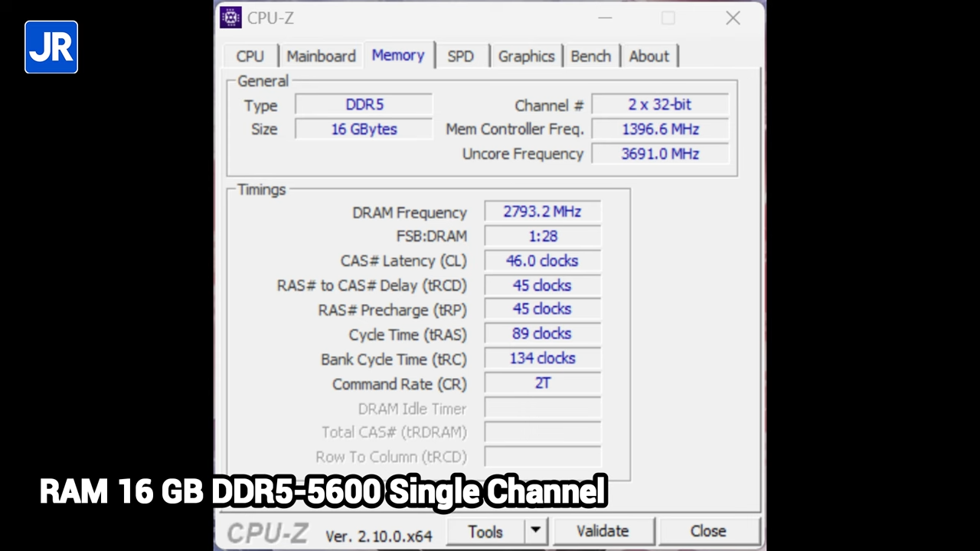Select the currently active Memory tab
Image resolution: width=980 pixels, height=551 pixels.
(x=397, y=56)
